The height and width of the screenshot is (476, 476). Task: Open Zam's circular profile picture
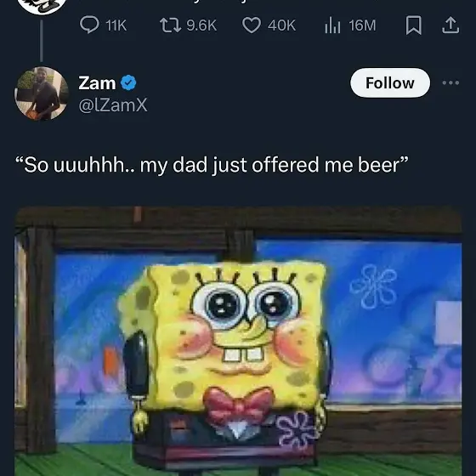tap(42, 93)
